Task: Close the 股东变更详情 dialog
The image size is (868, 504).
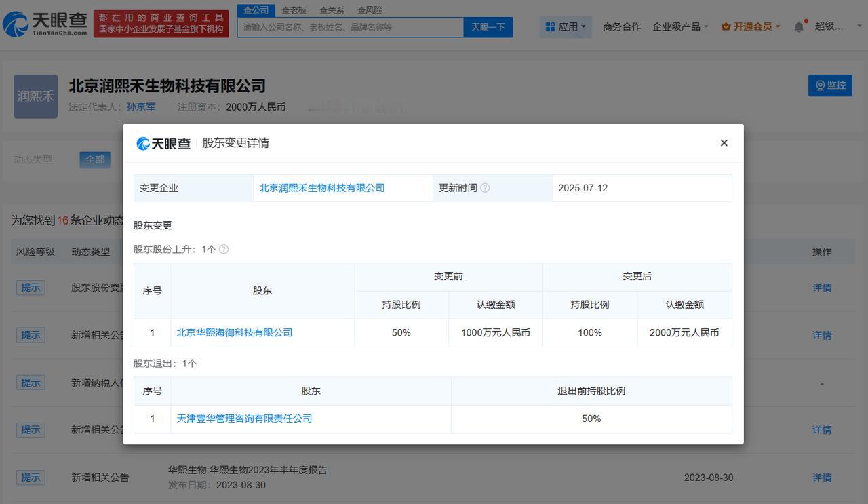Action: click(x=724, y=143)
